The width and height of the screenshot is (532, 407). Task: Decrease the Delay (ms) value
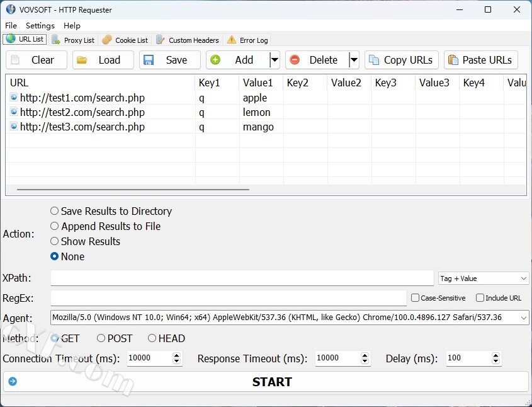pos(495,361)
